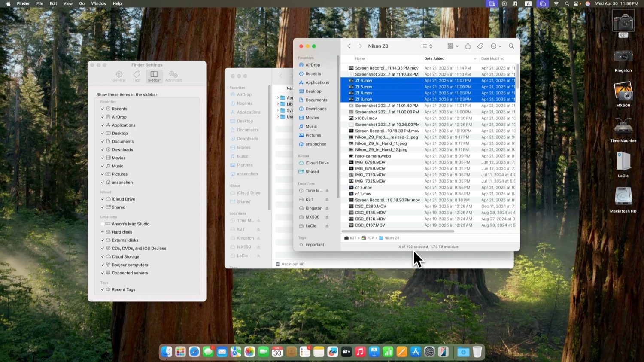This screenshot has height=362, width=644.
Task: Open the more options dropdown in the toolbar
Action: click(x=495, y=46)
